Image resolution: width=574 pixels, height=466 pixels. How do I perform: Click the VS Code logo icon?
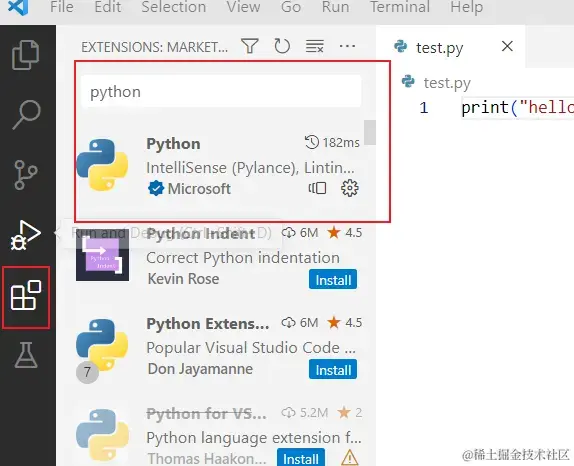18,7
